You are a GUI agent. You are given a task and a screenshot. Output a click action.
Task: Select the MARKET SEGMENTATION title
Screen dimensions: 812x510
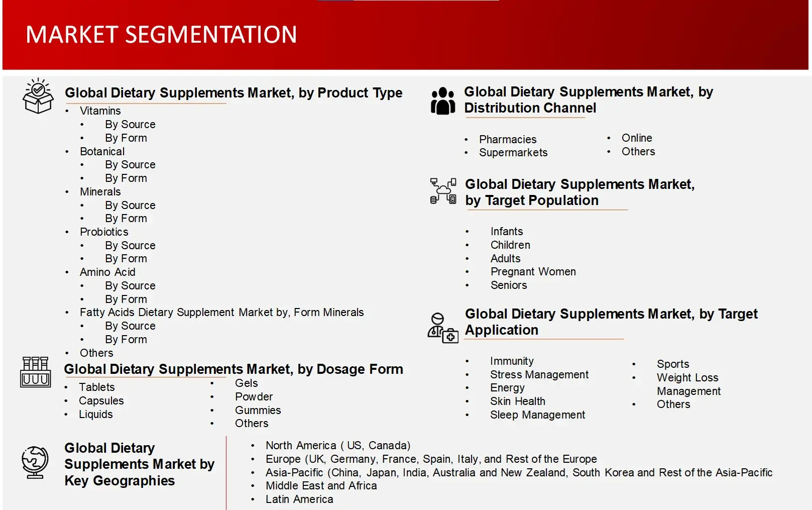(161, 35)
